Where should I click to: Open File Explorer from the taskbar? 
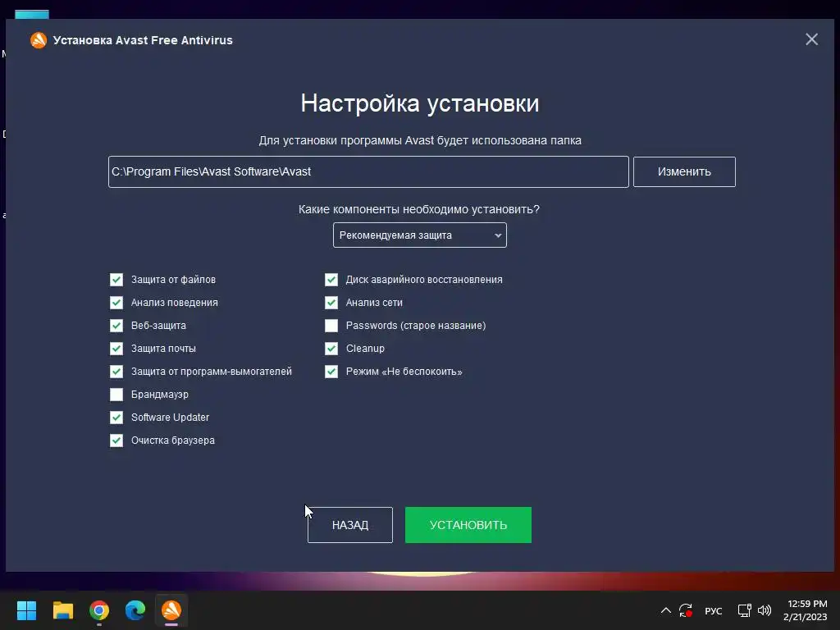(x=62, y=610)
